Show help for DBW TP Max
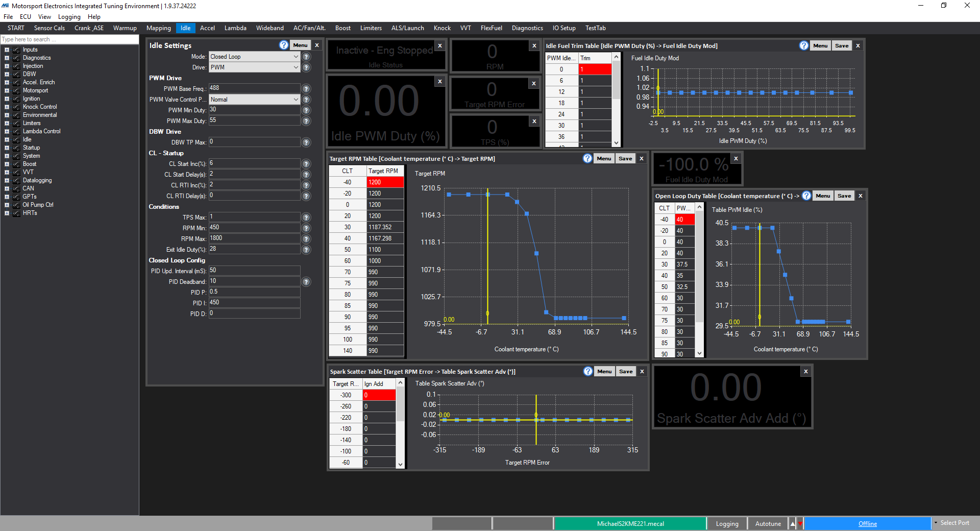The image size is (980, 531). [x=306, y=142]
